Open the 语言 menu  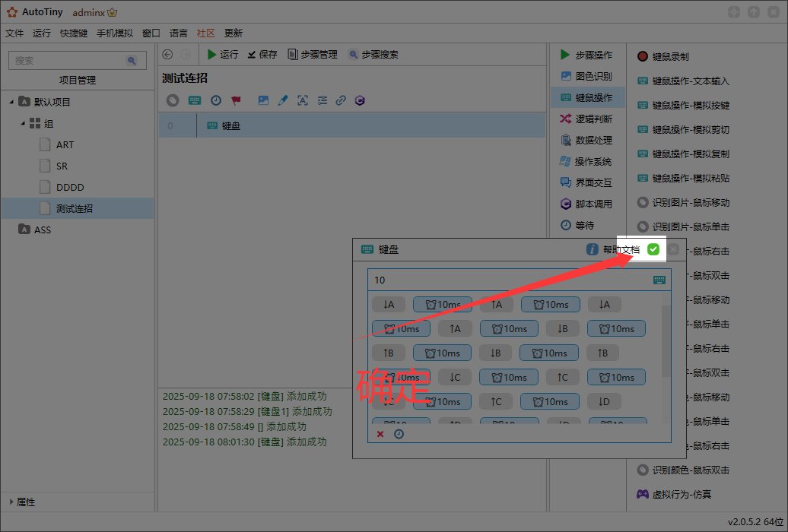tap(179, 33)
